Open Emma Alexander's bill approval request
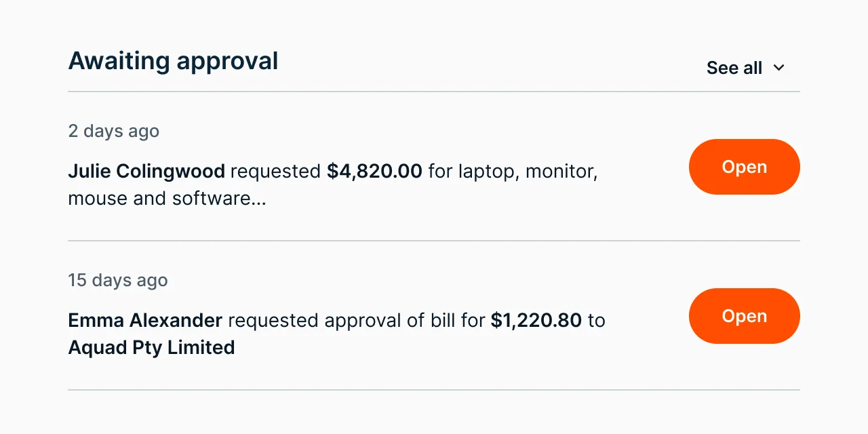The width and height of the screenshot is (868, 434). (744, 316)
